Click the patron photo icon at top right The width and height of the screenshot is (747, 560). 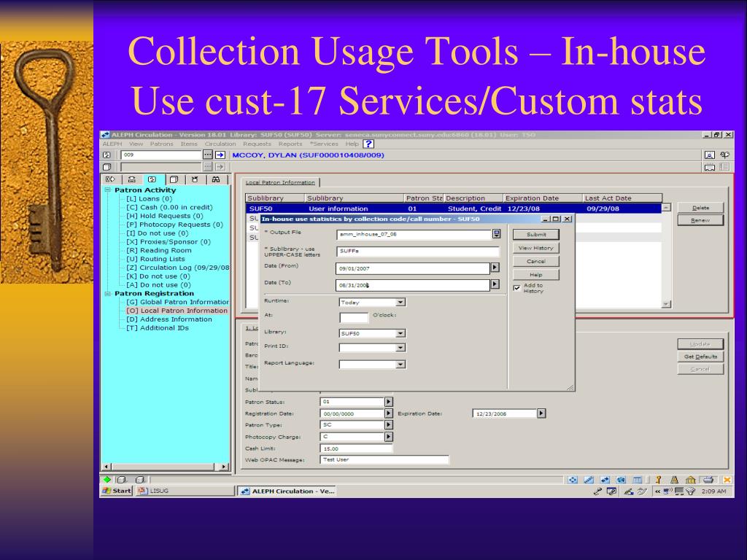point(709,155)
